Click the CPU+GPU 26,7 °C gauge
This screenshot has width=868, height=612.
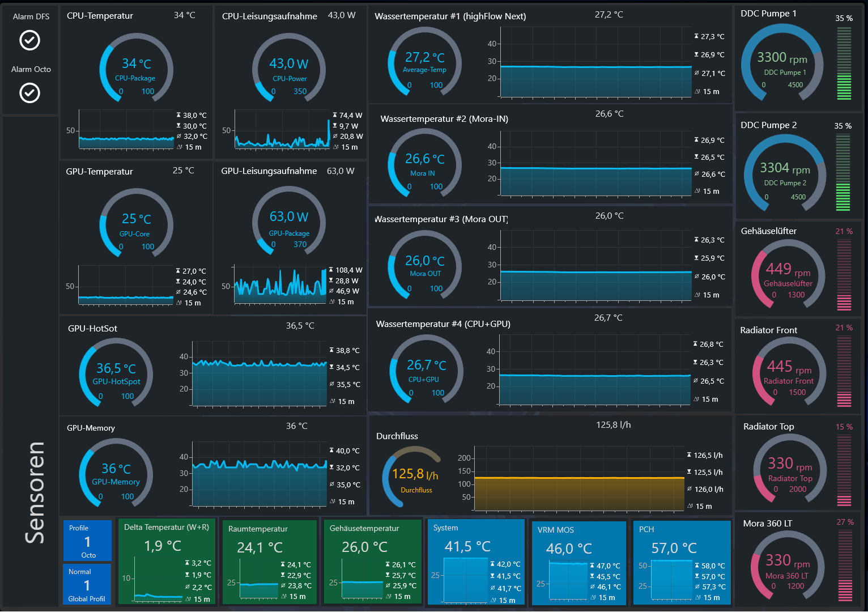(x=427, y=369)
